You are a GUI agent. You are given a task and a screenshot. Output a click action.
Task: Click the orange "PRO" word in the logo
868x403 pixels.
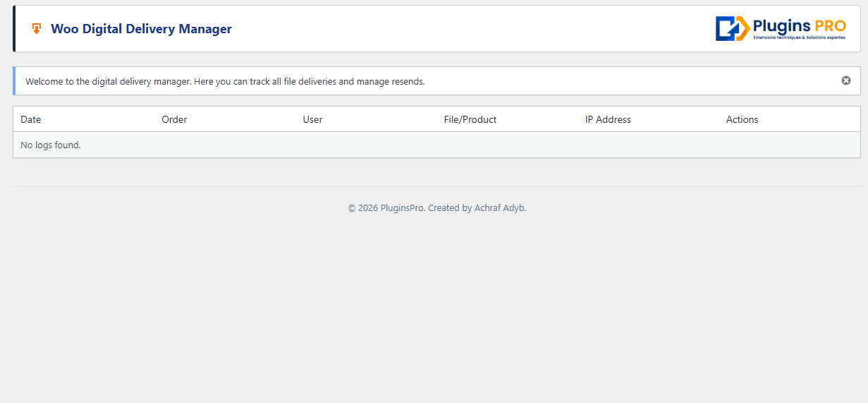pyautogui.click(x=830, y=26)
